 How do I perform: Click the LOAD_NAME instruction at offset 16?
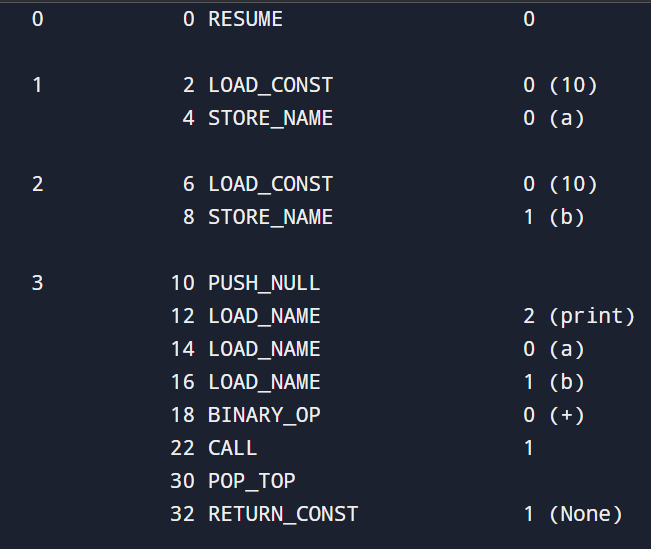tap(264, 382)
